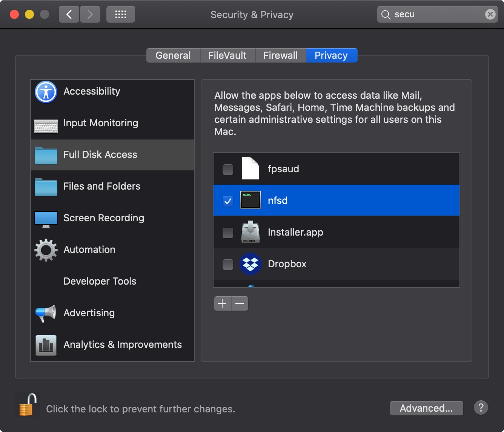Image resolution: width=504 pixels, height=432 pixels.
Task: Select the Analytics & Improvements label
Action: pos(123,345)
